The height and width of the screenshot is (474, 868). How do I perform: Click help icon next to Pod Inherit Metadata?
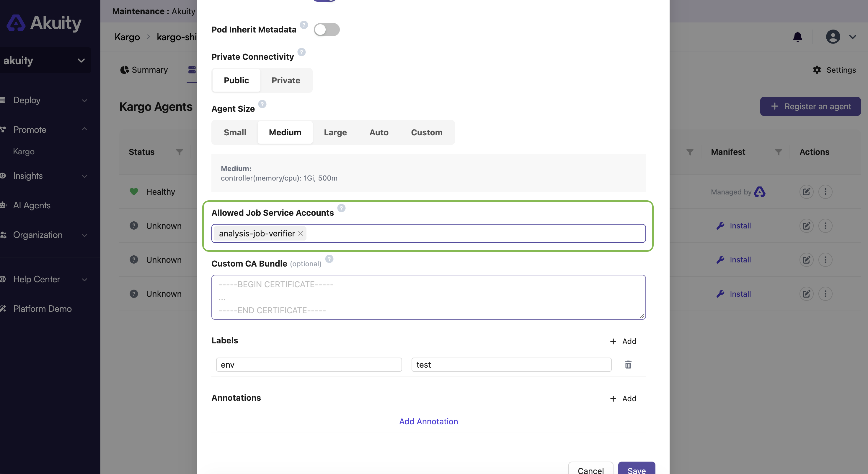304,25
